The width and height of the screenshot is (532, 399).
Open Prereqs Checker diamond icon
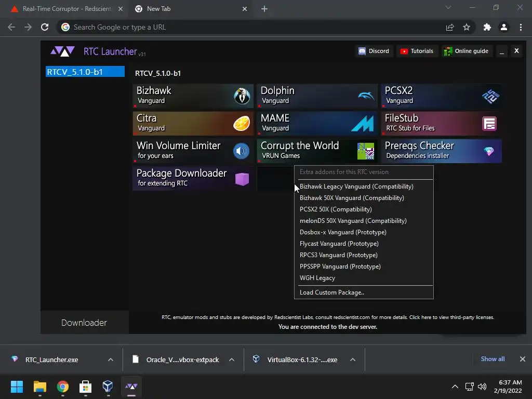pos(489,151)
